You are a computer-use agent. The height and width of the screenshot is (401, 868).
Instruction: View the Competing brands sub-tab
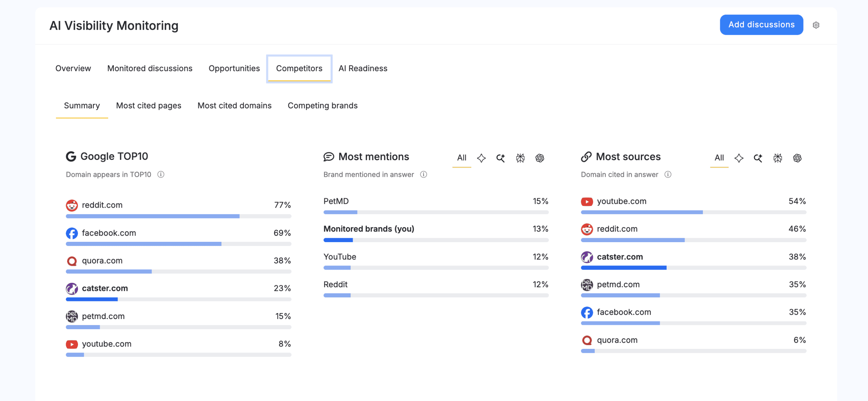tap(323, 106)
